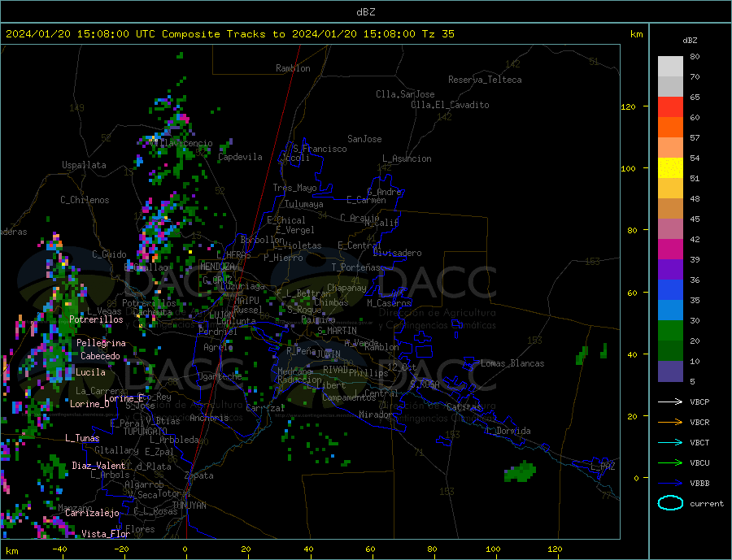Click the green radar echo near L_PAZ road
Screen dimensions: 732x560
click(x=519, y=471)
